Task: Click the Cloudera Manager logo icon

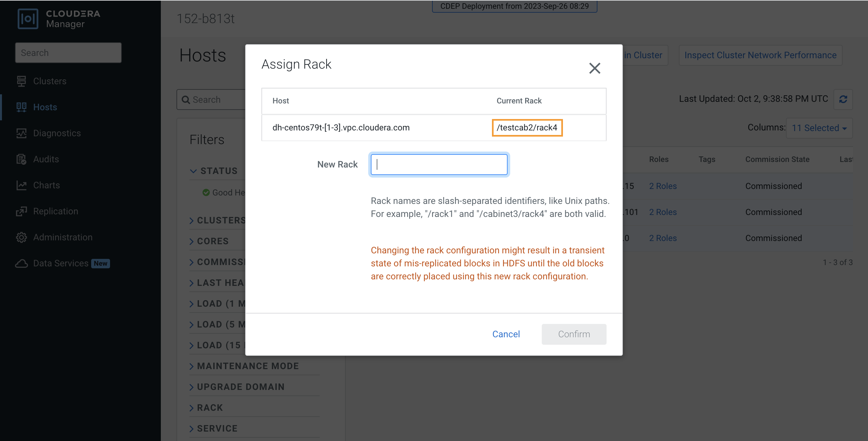Action: (28, 19)
